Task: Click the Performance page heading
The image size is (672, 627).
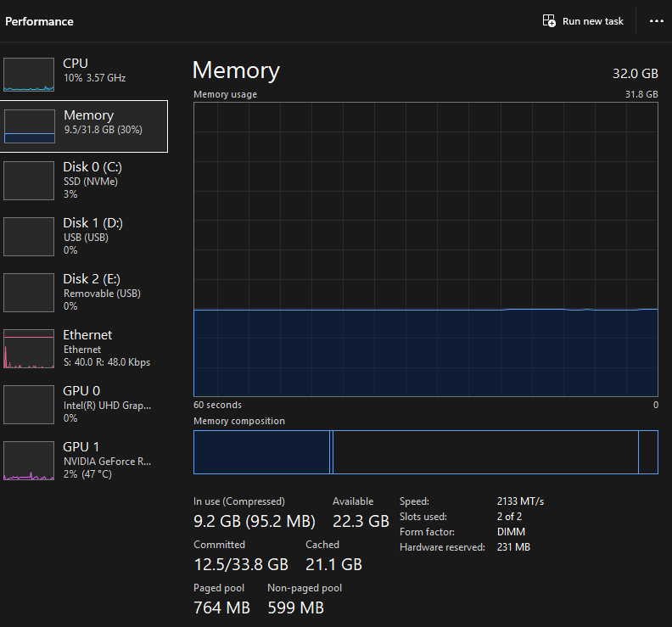Action: click(39, 21)
